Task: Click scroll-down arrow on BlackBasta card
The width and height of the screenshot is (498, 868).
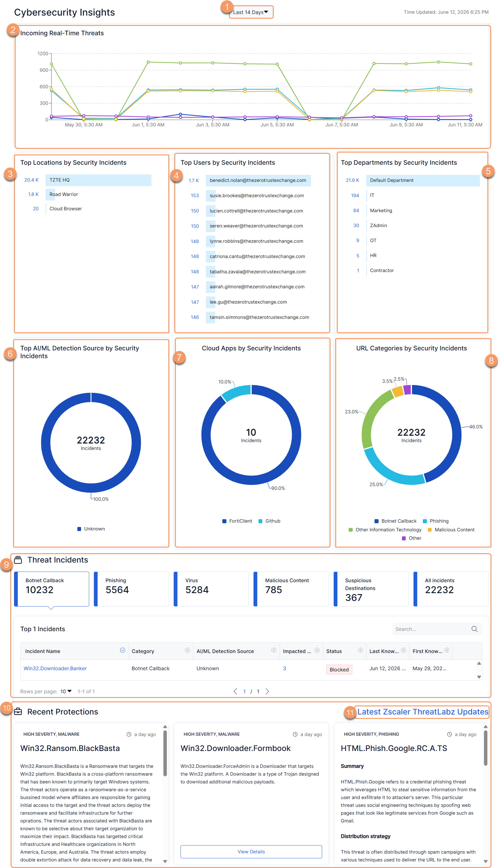Action: [165, 861]
